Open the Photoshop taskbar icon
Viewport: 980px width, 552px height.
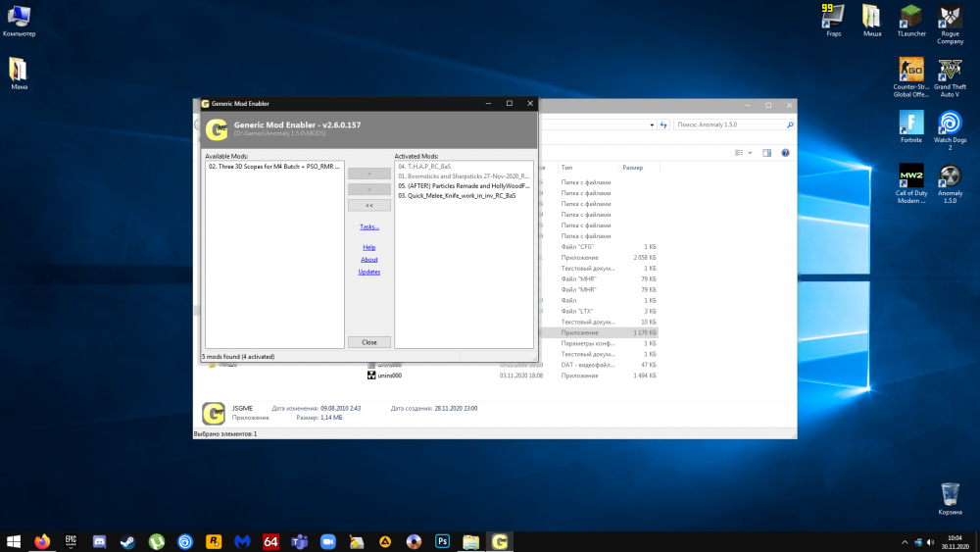click(442, 541)
